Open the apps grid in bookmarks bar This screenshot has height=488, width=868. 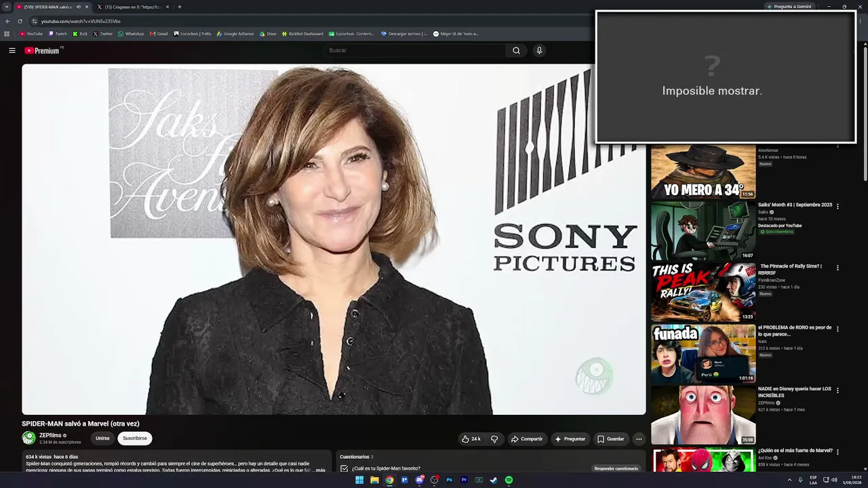[7, 34]
